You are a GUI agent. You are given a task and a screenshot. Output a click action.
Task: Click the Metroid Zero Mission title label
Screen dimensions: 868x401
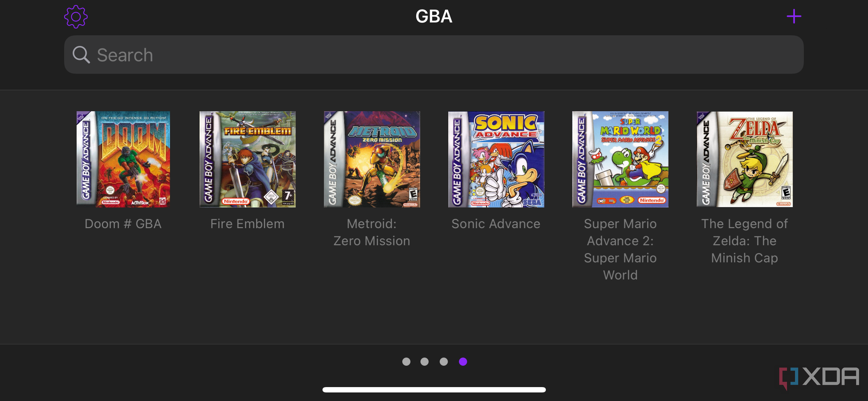coord(372,232)
